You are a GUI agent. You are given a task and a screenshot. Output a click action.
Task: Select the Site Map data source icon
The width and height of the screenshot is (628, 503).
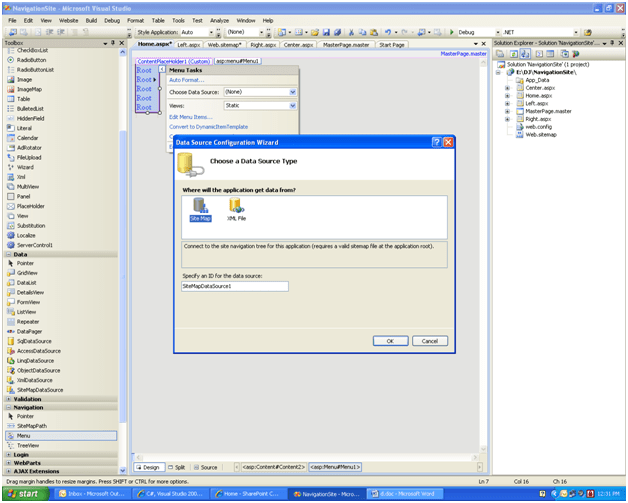(201, 208)
